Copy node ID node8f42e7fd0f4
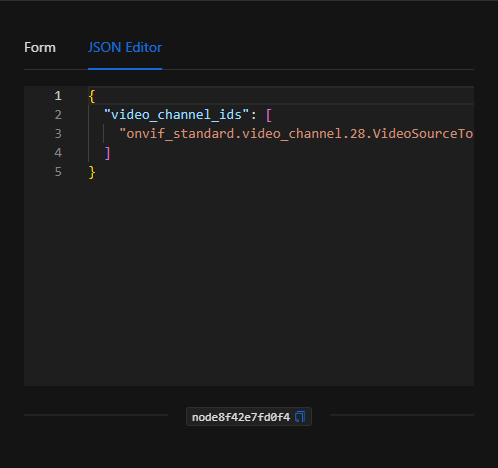 click(x=300, y=417)
